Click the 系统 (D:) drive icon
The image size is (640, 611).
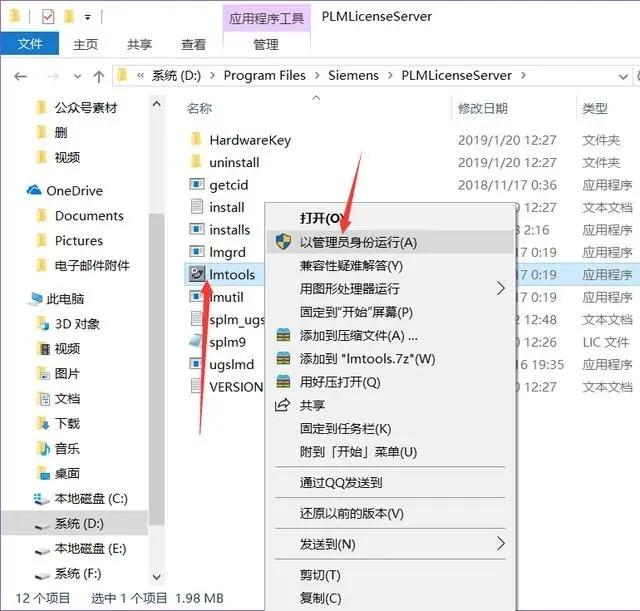click(42, 525)
